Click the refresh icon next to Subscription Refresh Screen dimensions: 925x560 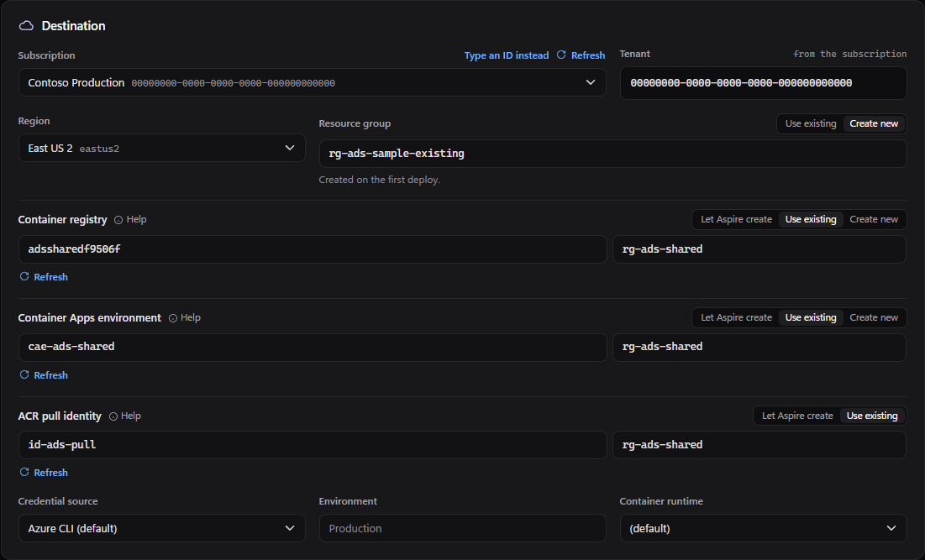click(x=561, y=55)
